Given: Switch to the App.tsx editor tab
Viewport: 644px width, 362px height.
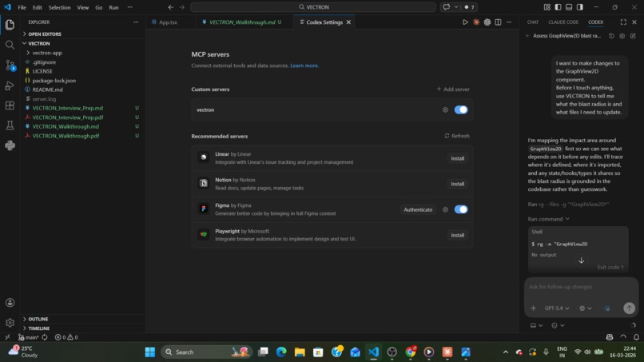Looking at the screenshot, I should [168, 22].
